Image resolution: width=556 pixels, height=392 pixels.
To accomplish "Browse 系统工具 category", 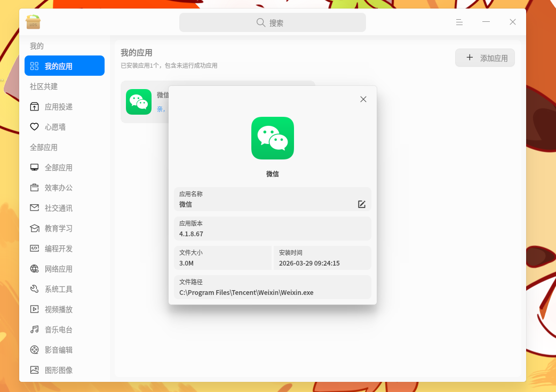I will coord(65,289).
